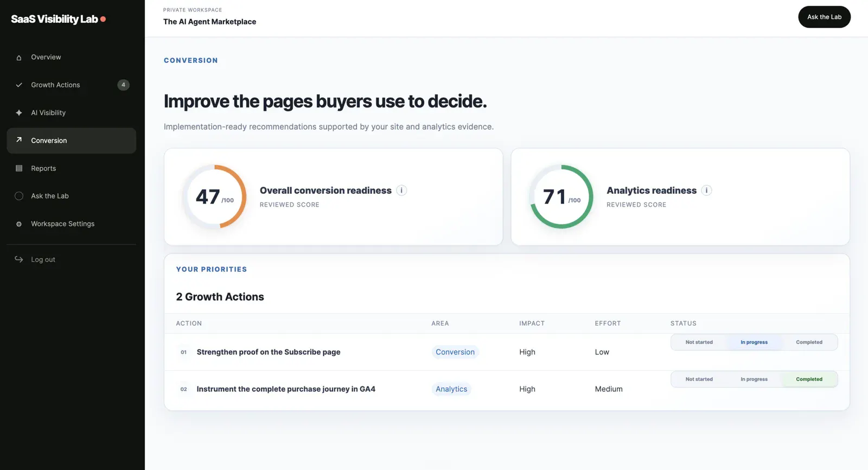Open info icon beside Analytics readiness
This screenshot has height=470, width=868.
pos(706,190)
